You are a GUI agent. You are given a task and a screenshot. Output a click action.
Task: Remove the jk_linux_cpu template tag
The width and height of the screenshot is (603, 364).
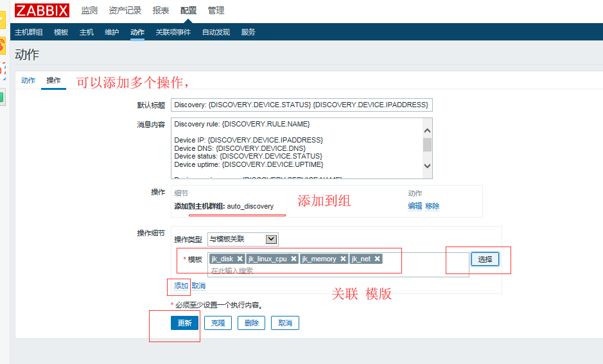pos(293,259)
